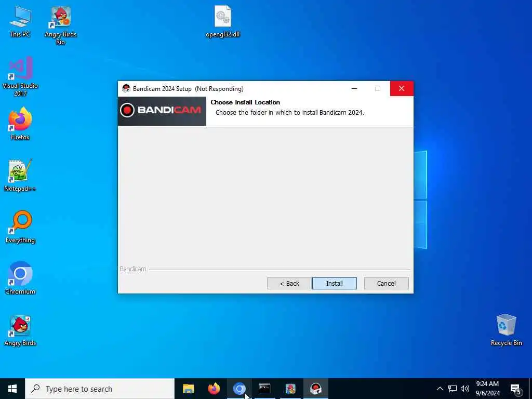
Task: Launch the Angry Birds desktop shortcut
Action: click(x=20, y=331)
